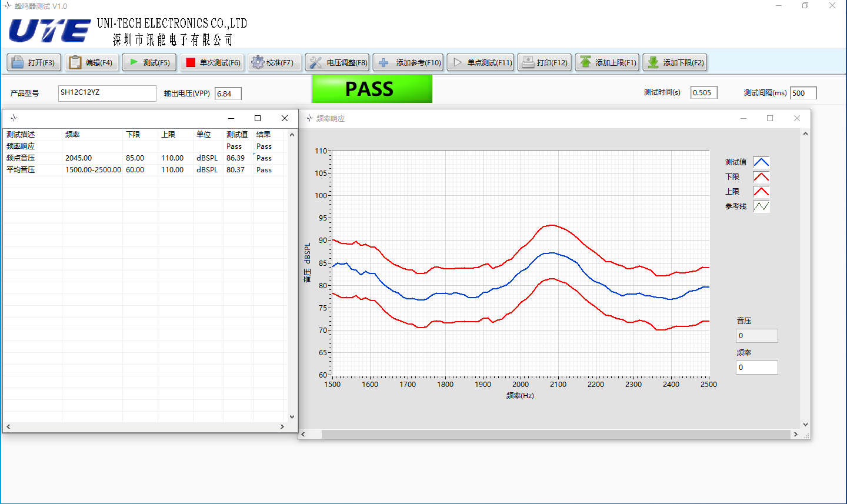Click the 60.00 lower limit cell

pyautogui.click(x=140, y=170)
